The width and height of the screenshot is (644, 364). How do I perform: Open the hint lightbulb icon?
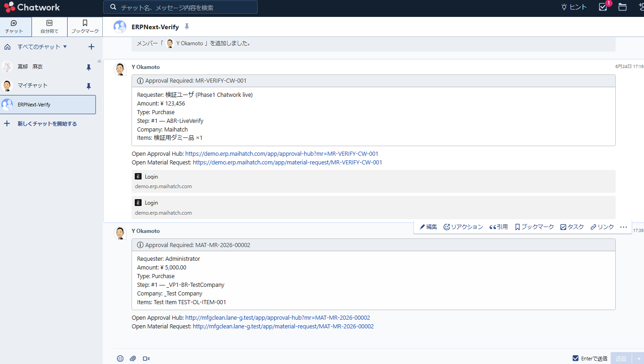(x=564, y=7)
